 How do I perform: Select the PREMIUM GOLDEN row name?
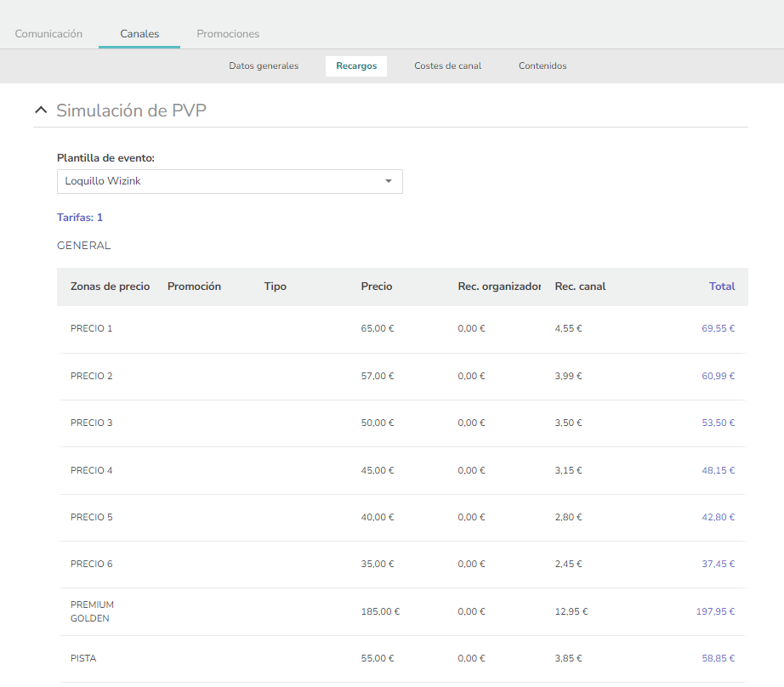tap(92, 611)
